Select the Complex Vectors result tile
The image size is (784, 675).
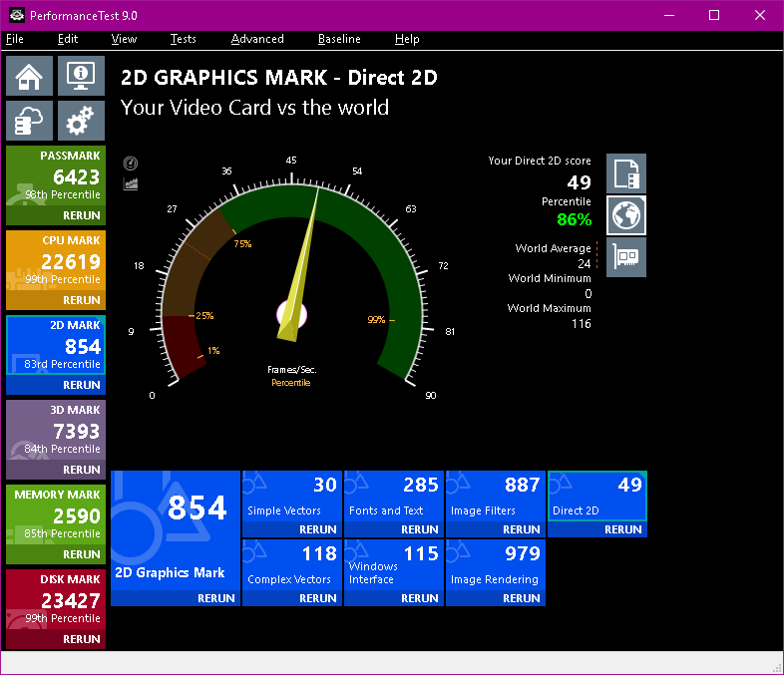point(292,565)
